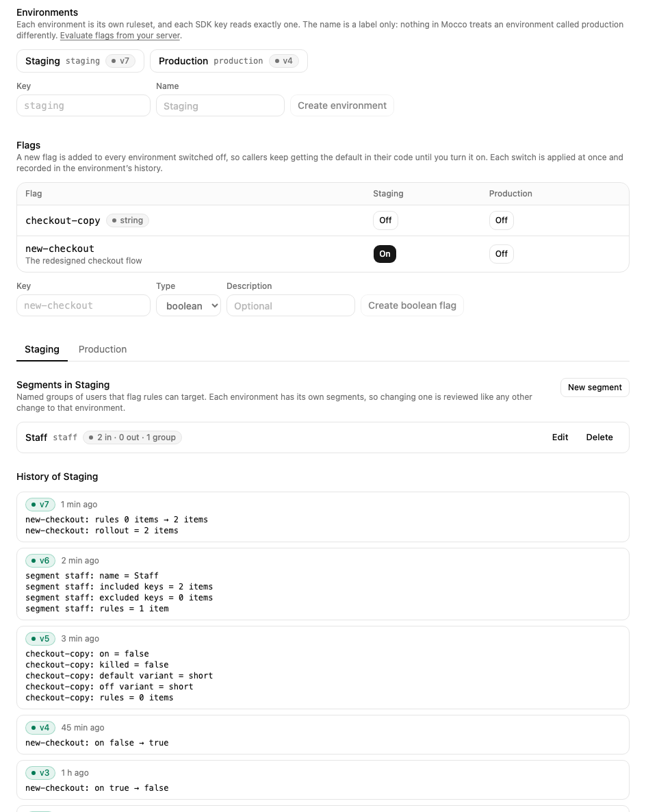Click the line 'new-checkout: on true → false'

(96, 787)
